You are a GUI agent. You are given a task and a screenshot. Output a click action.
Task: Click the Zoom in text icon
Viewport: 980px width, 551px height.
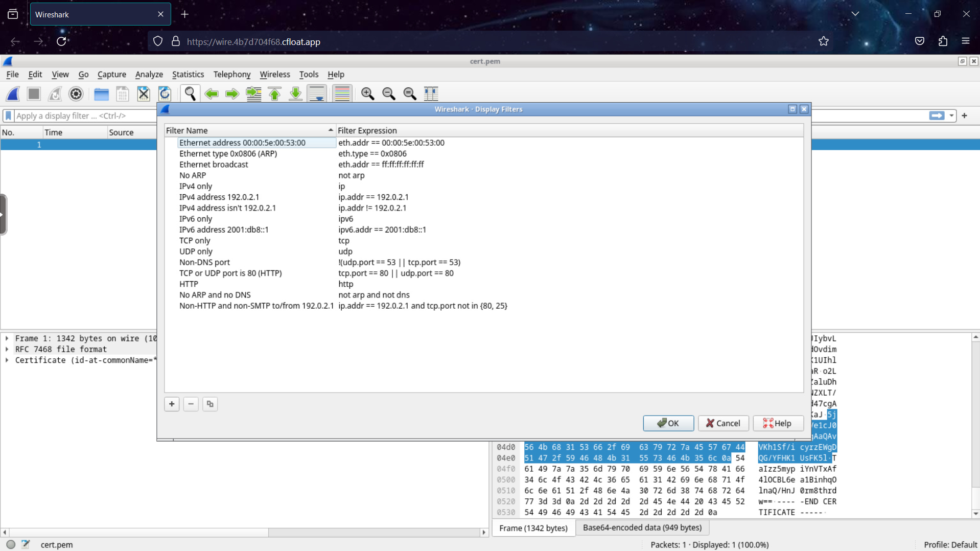pyautogui.click(x=367, y=94)
